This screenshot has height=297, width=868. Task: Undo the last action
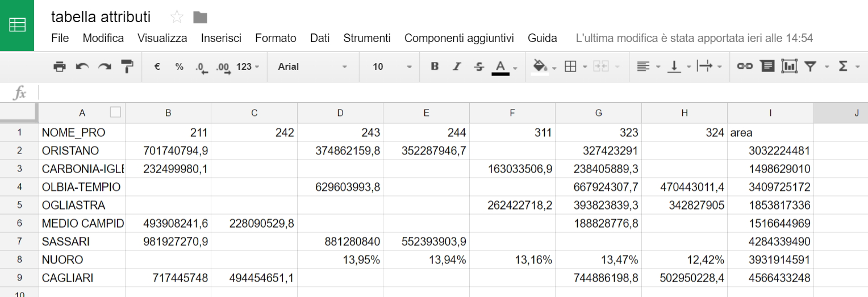pos(82,66)
